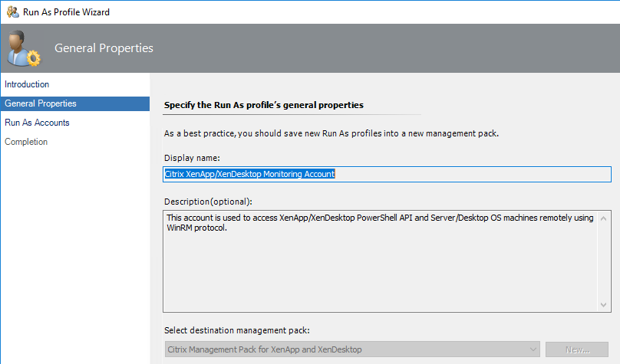This screenshot has height=364, width=620.
Task: Click the best practice advice sentence
Action: pos(331,133)
